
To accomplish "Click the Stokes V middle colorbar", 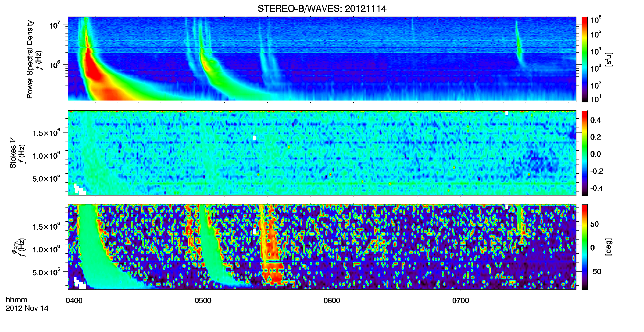I will point(585,153).
